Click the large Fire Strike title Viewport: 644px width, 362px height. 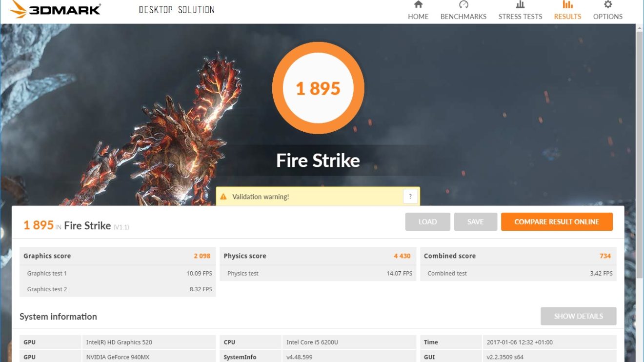(x=318, y=161)
